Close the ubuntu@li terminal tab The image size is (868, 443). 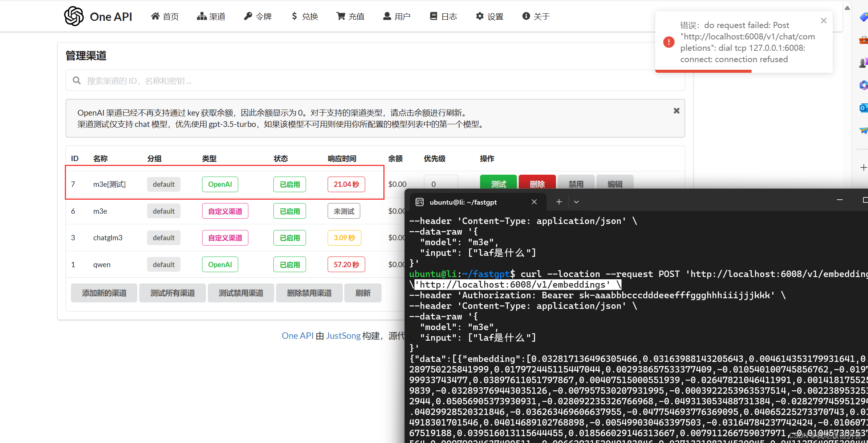click(534, 202)
